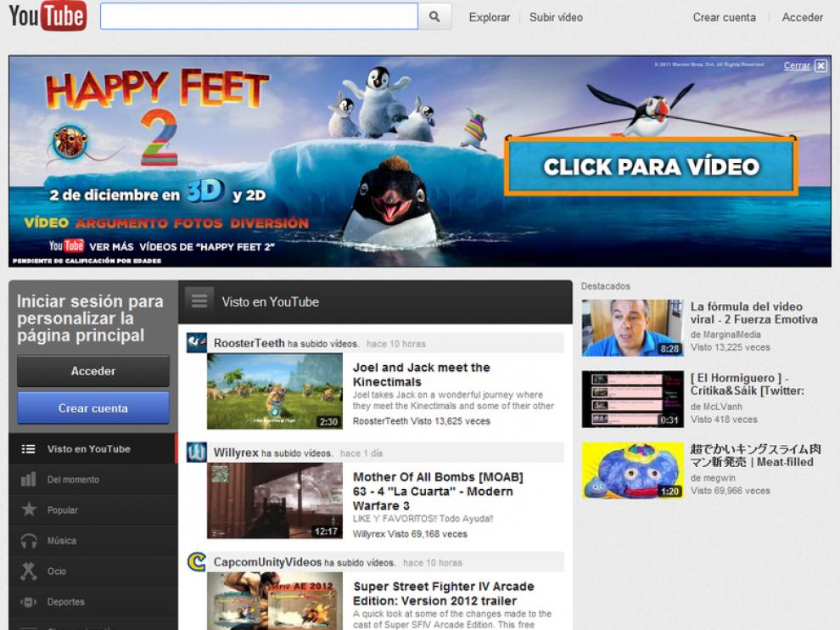Click the CapcomUnityVideos channel avatar
840x630 pixels.
(196, 561)
